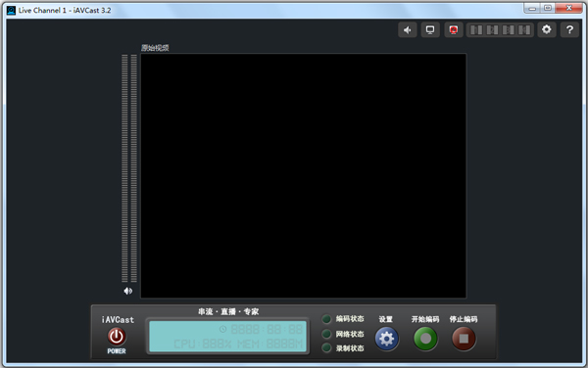Select layout preset 3 in toolbar
The image size is (588, 368).
pos(508,30)
